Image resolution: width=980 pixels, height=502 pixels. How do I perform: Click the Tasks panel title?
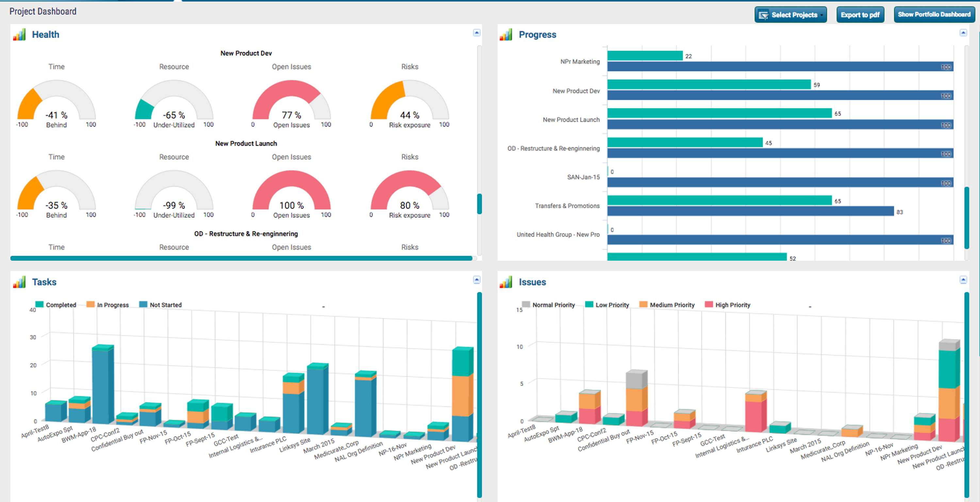(44, 282)
